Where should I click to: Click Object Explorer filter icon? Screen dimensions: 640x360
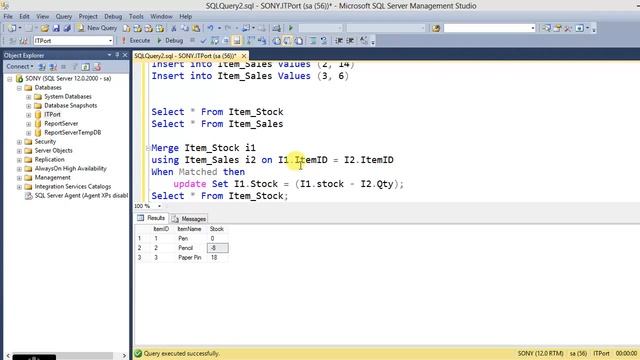(75, 67)
